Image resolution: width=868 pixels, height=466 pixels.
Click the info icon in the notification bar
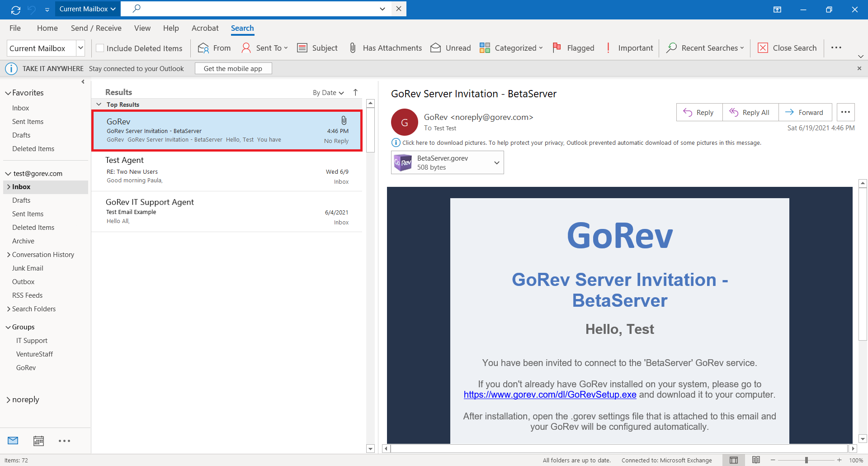11,69
